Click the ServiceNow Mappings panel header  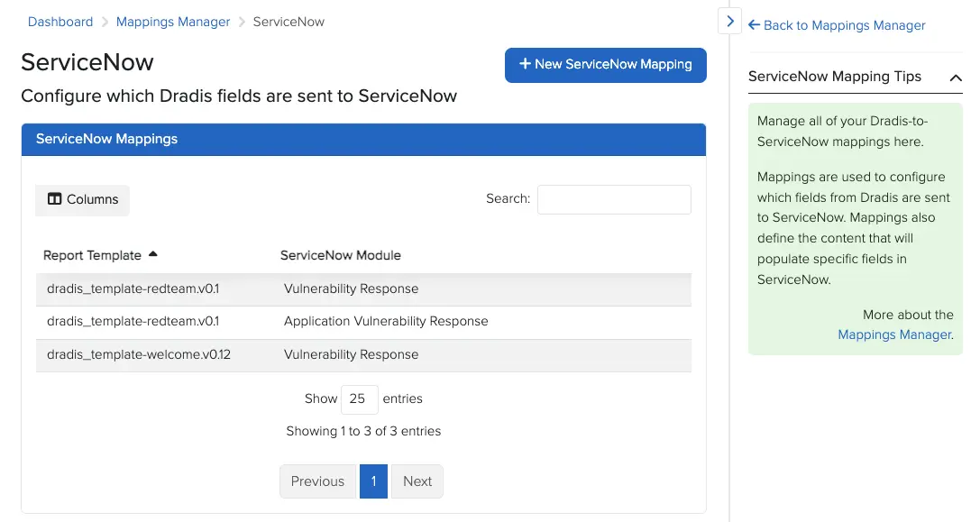click(363, 140)
